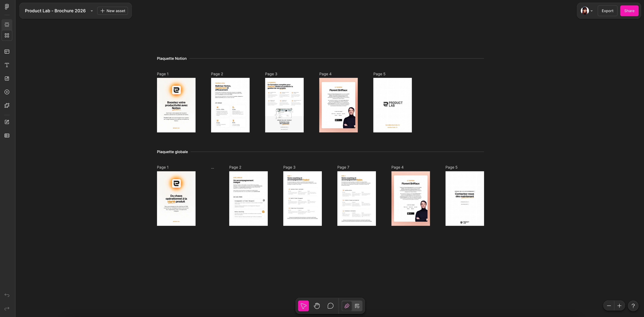Open the plugins puzzle icon

pyautogui.click(x=7, y=105)
